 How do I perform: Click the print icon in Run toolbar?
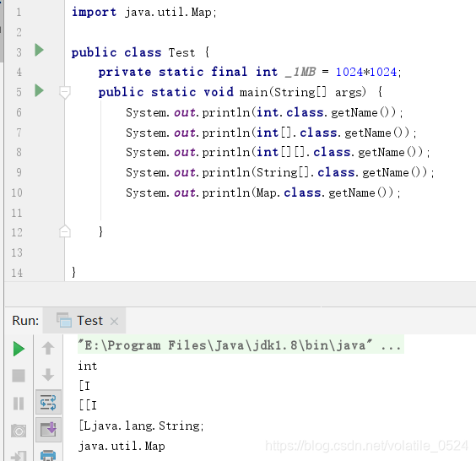tap(48, 455)
